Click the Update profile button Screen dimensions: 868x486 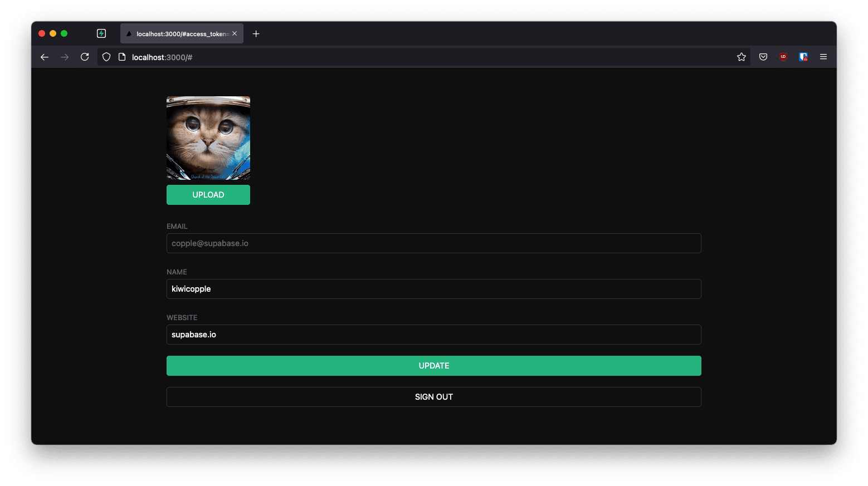point(433,366)
